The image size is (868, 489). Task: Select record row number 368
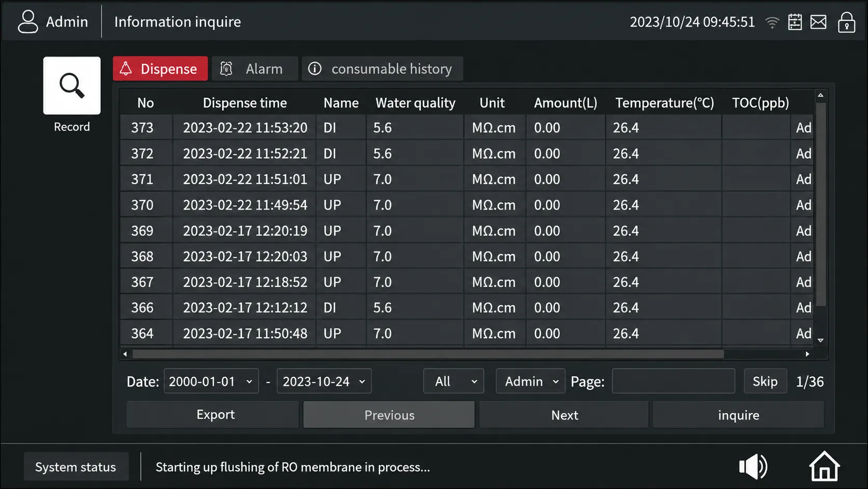coord(466,256)
